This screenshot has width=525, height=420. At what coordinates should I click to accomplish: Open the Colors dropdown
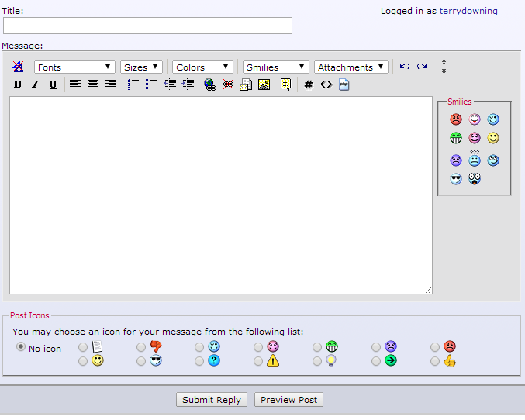tap(202, 67)
